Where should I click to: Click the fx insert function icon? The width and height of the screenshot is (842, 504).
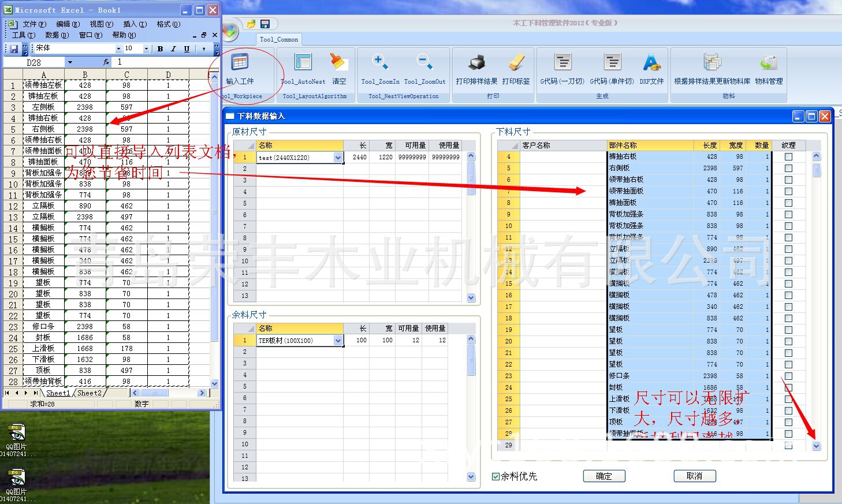106,62
